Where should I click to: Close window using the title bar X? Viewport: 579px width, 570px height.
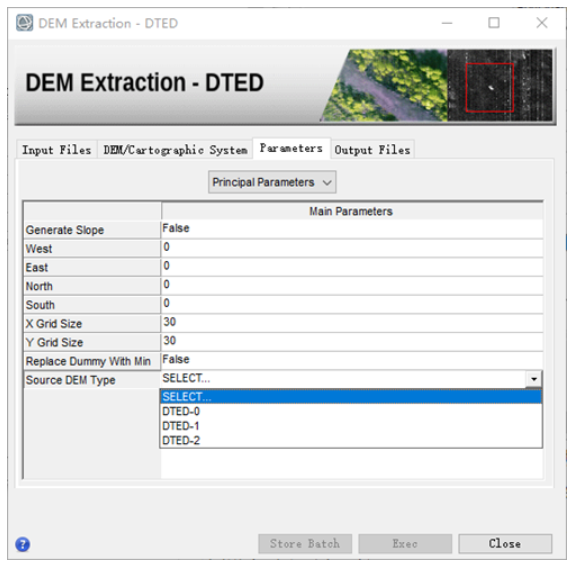click(x=542, y=23)
